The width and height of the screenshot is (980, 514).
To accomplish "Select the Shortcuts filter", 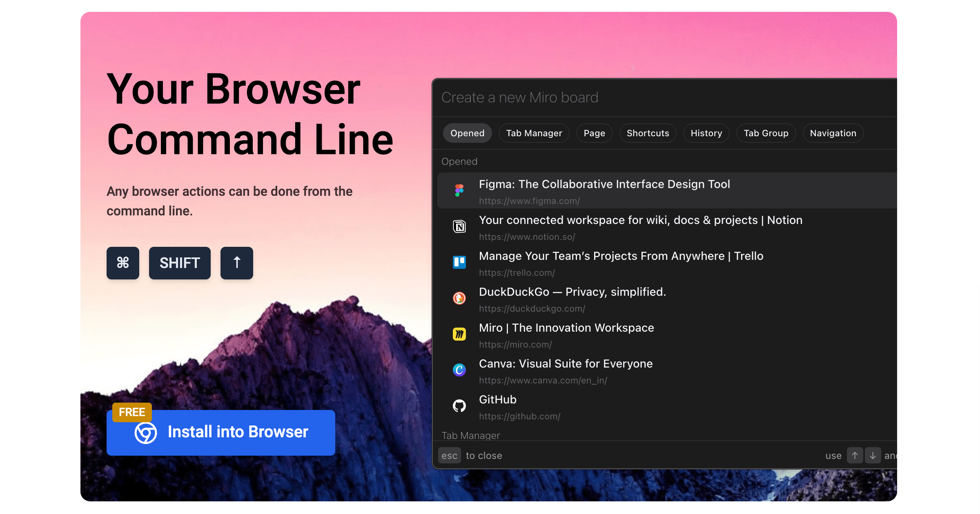I will coord(648,133).
